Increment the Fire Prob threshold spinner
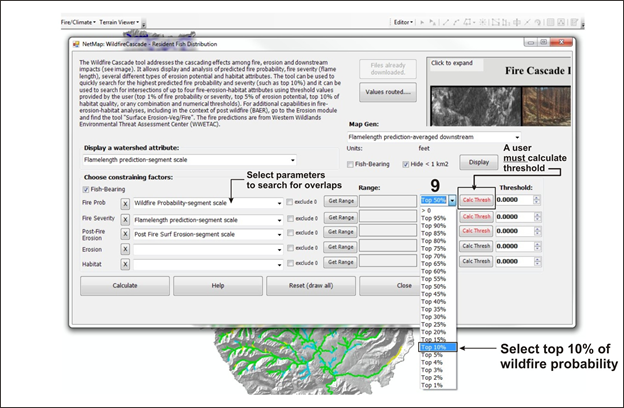The image size is (624, 408). click(538, 198)
